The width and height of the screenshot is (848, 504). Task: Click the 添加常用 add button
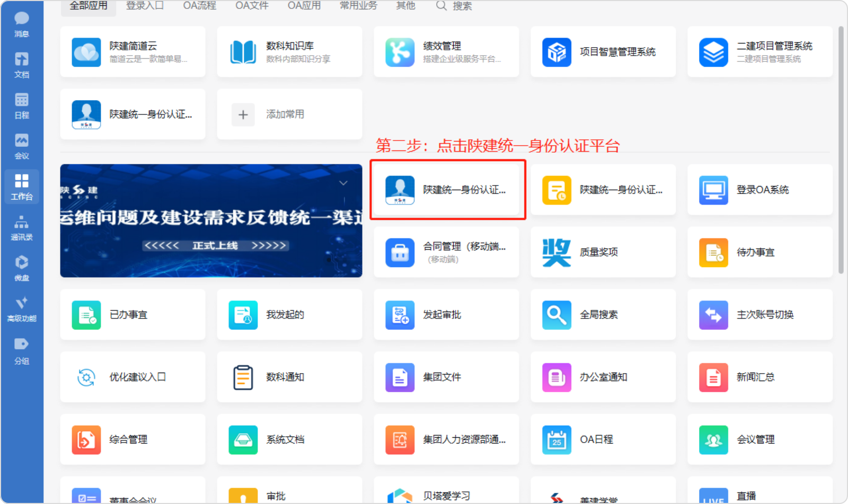coord(289,114)
